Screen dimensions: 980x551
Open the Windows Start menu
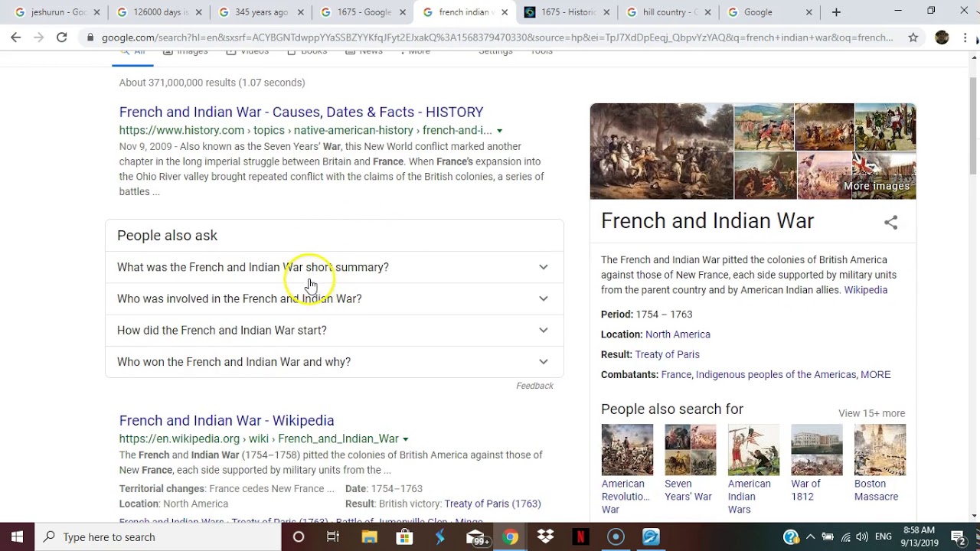pyautogui.click(x=17, y=537)
